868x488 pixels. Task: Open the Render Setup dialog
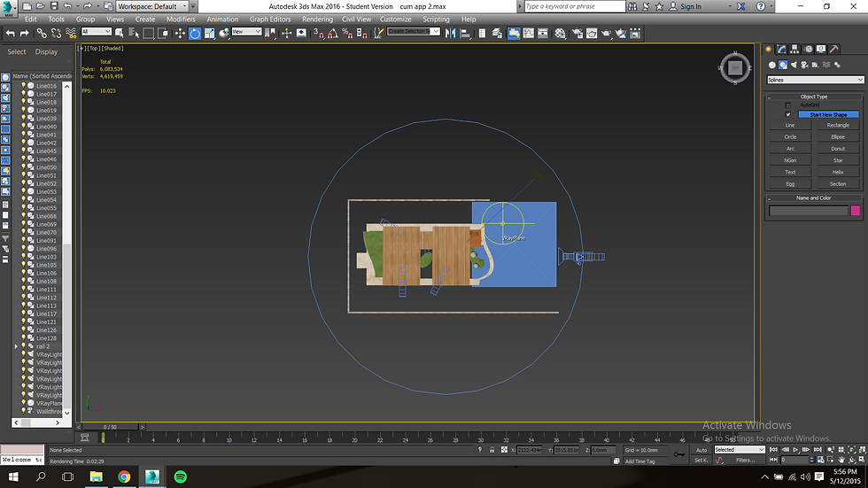577,33
